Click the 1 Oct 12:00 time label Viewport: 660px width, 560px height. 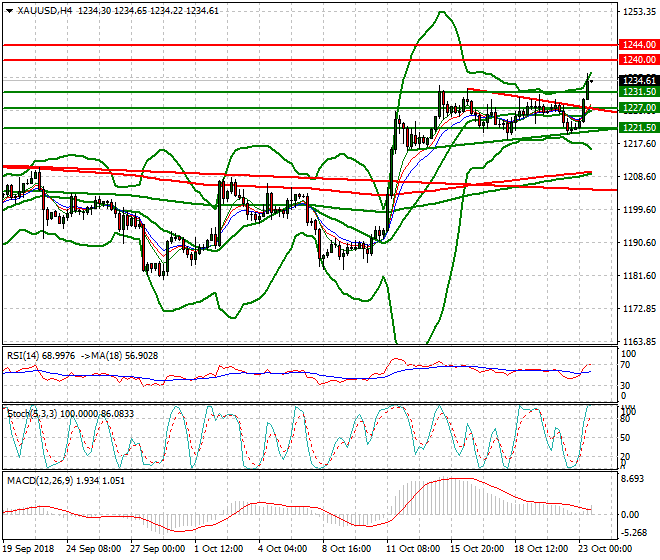tap(218, 549)
